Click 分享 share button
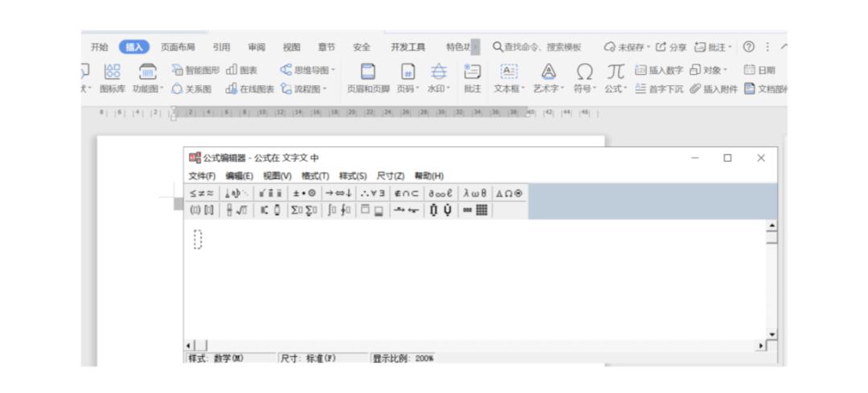 pyautogui.click(x=671, y=47)
